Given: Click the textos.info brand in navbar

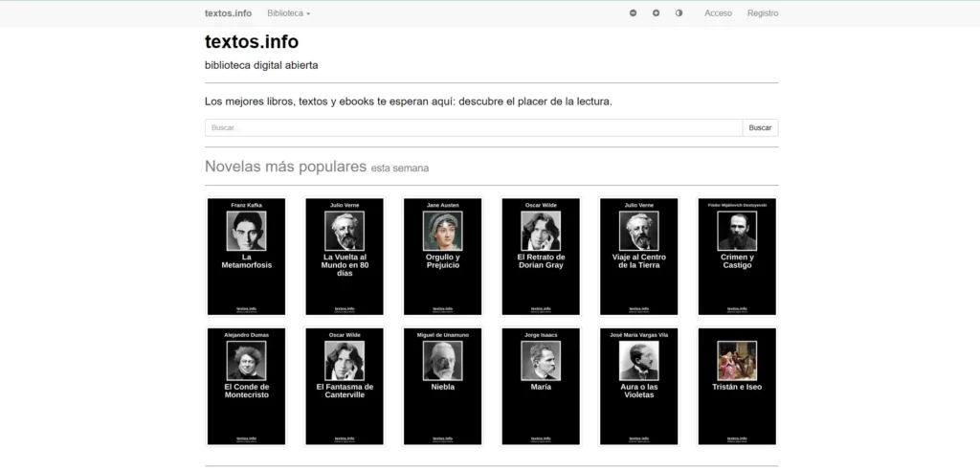Looking at the screenshot, I should [x=228, y=13].
